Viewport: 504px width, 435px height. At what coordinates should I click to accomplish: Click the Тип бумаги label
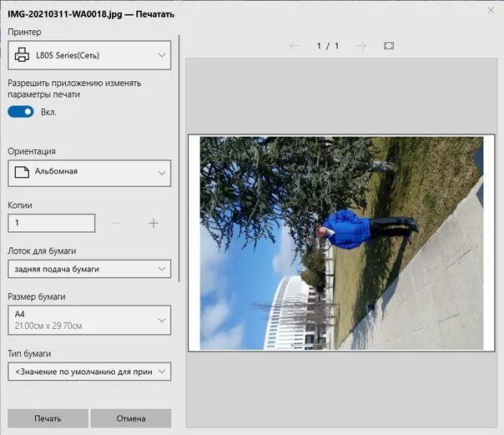29,354
